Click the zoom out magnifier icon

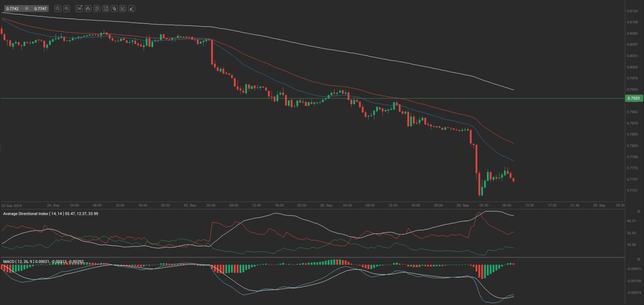[x=58, y=9]
